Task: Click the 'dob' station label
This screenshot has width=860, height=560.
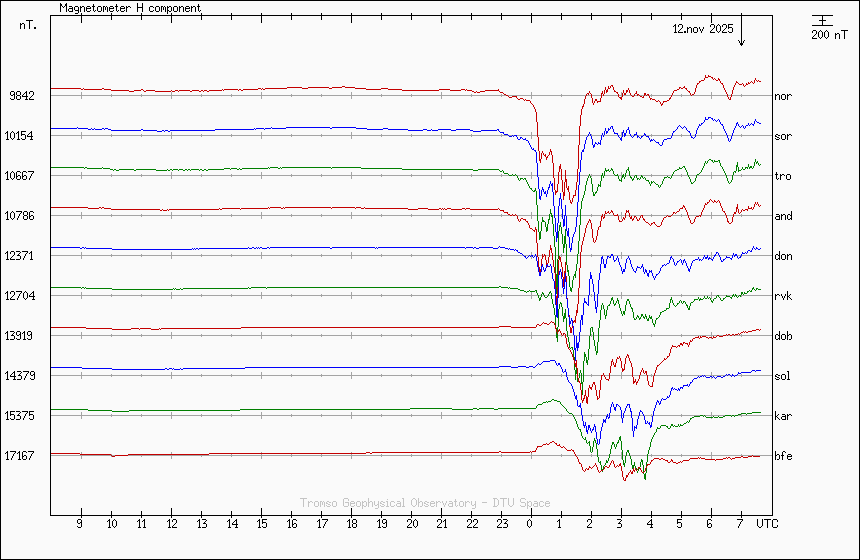Action: pyautogui.click(x=783, y=336)
